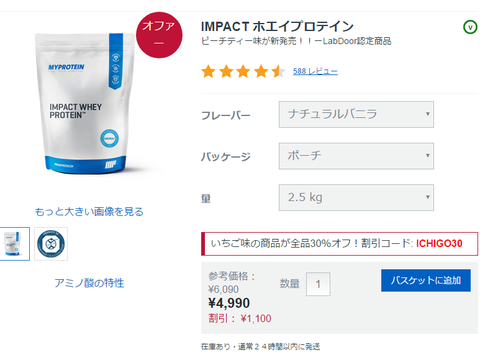480x363 pixels.
Task: Click the green vegetarian V icon
Action: [470, 27]
